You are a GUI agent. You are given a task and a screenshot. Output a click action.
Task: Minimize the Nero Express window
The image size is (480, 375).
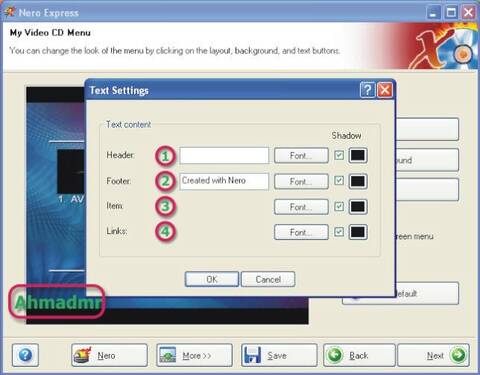click(x=433, y=13)
